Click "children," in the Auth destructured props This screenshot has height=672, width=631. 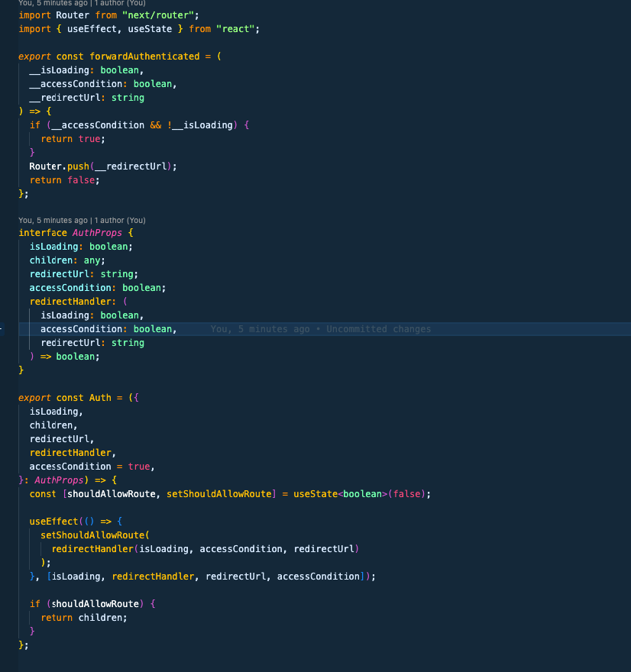[x=53, y=425]
